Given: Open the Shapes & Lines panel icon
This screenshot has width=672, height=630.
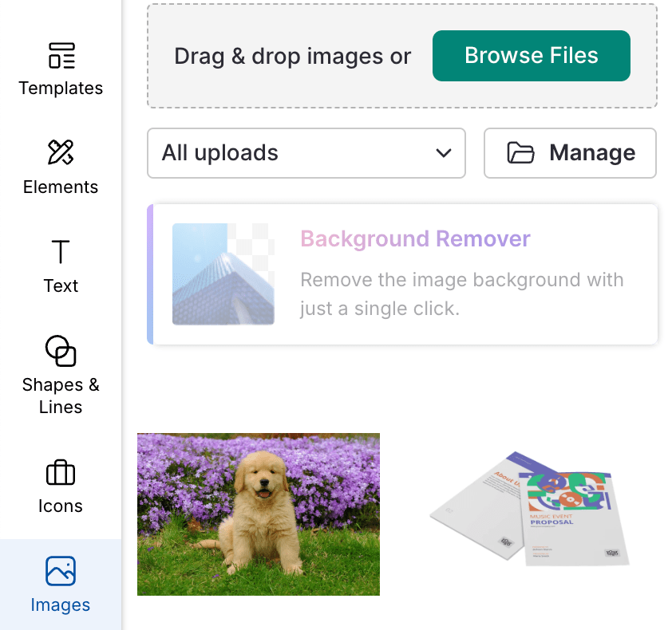Looking at the screenshot, I should tap(61, 351).
